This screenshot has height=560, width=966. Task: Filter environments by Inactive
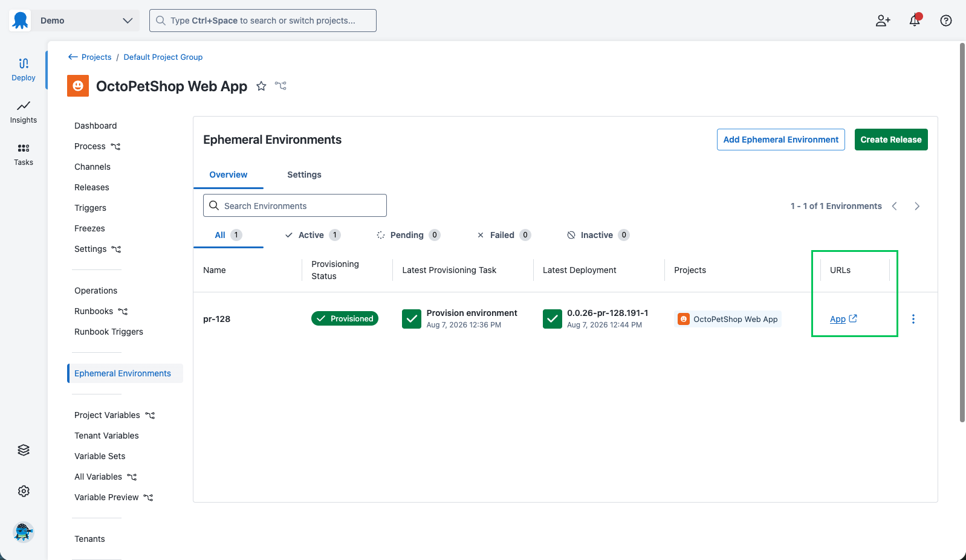[598, 235]
